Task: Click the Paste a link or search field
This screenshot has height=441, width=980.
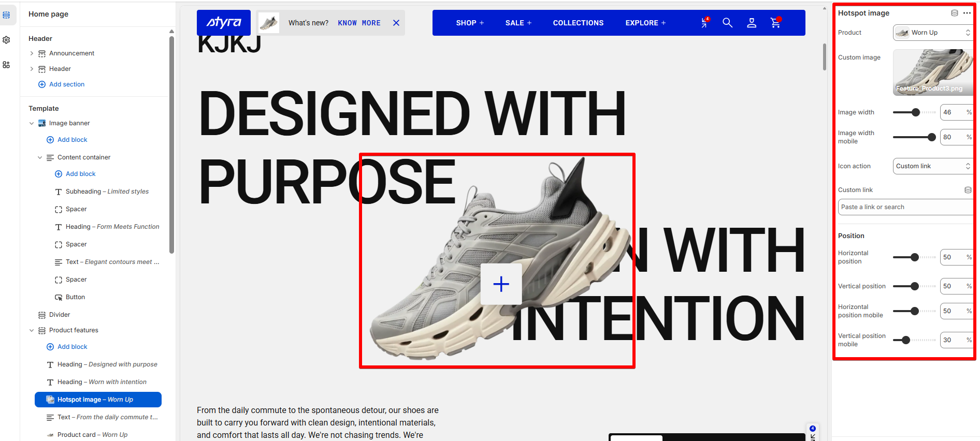Action: point(905,207)
